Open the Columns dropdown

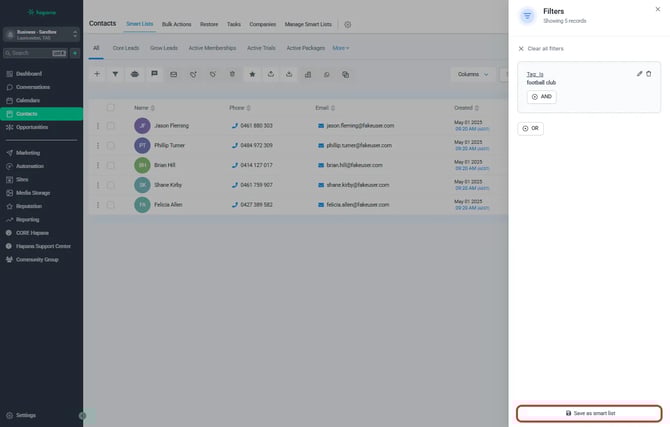pyautogui.click(x=472, y=74)
